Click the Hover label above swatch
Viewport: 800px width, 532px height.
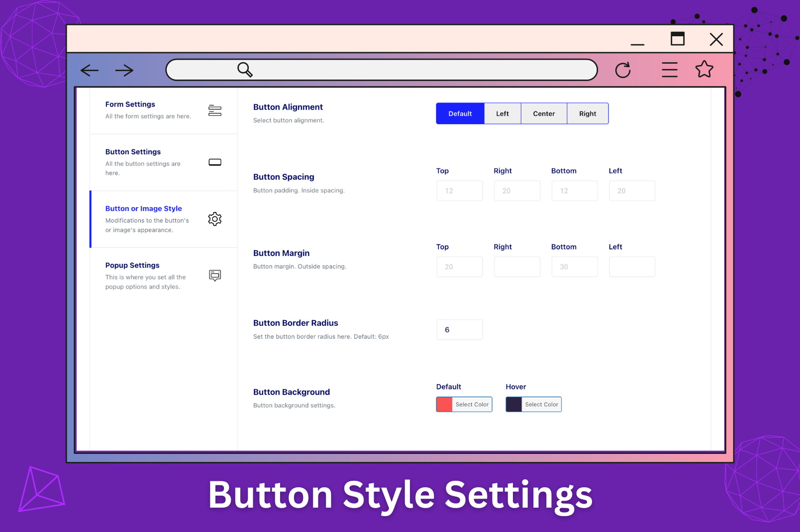tap(516, 387)
